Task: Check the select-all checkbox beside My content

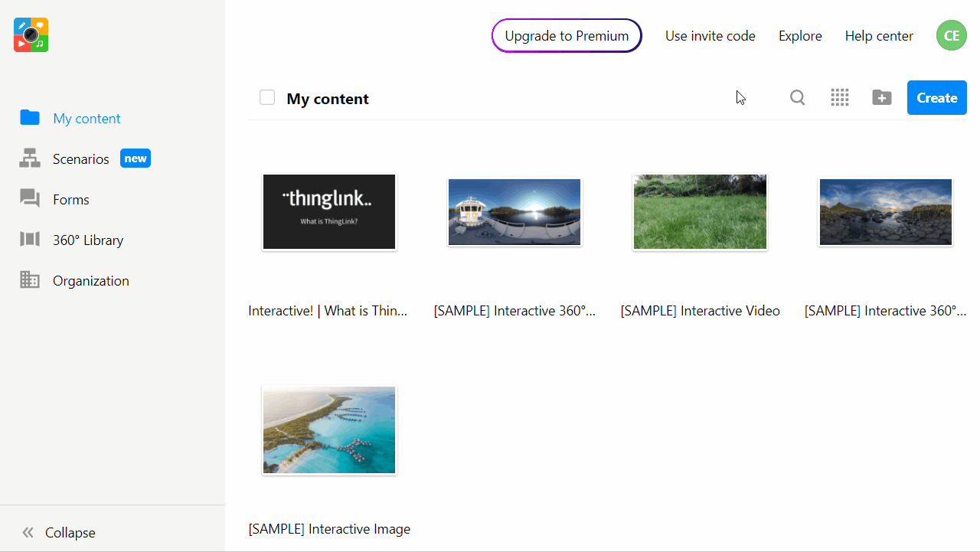Action: pyautogui.click(x=266, y=97)
